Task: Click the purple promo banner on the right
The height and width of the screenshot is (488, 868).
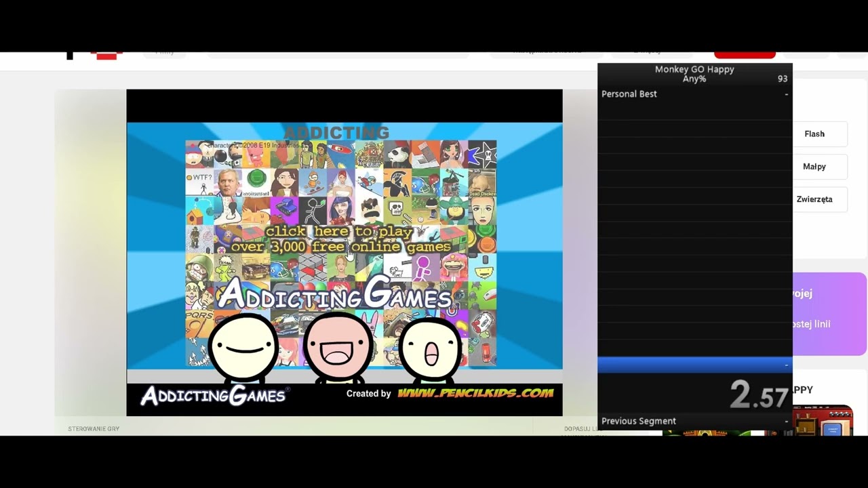Action: pyautogui.click(x=829, y=314)
